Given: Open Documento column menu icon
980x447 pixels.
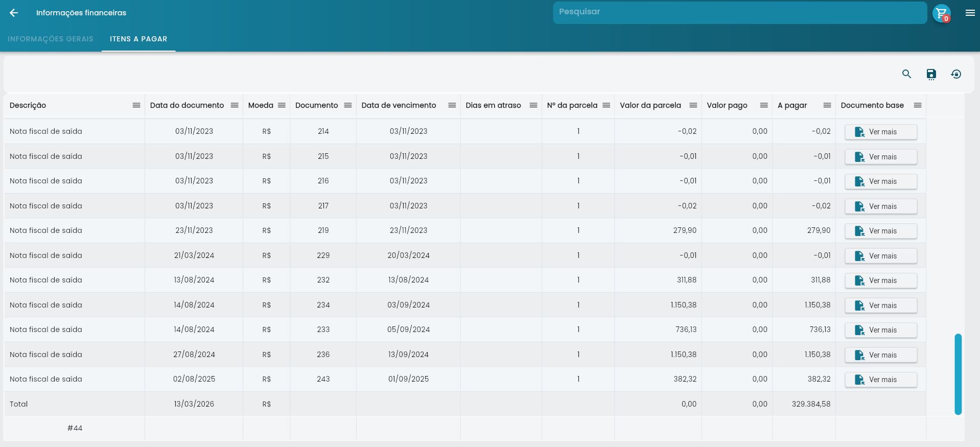Looking at the screenshot, I should coord(348,105).
